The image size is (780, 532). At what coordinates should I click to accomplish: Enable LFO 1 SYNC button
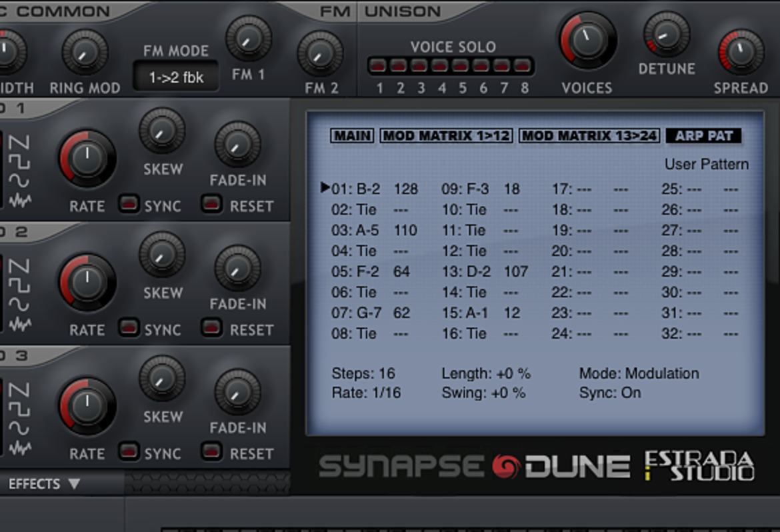(x=129, y=203)
